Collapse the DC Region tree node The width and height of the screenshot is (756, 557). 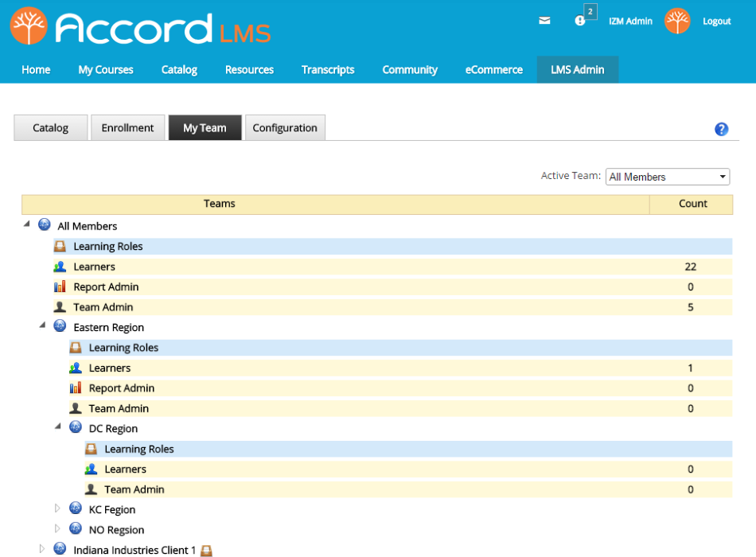click(58, 427)
